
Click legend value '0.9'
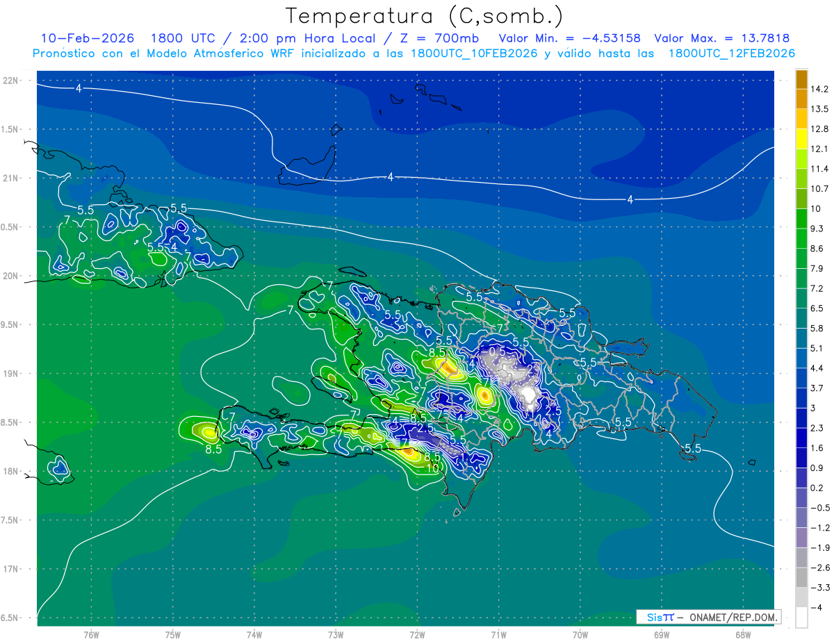[816, 468]
